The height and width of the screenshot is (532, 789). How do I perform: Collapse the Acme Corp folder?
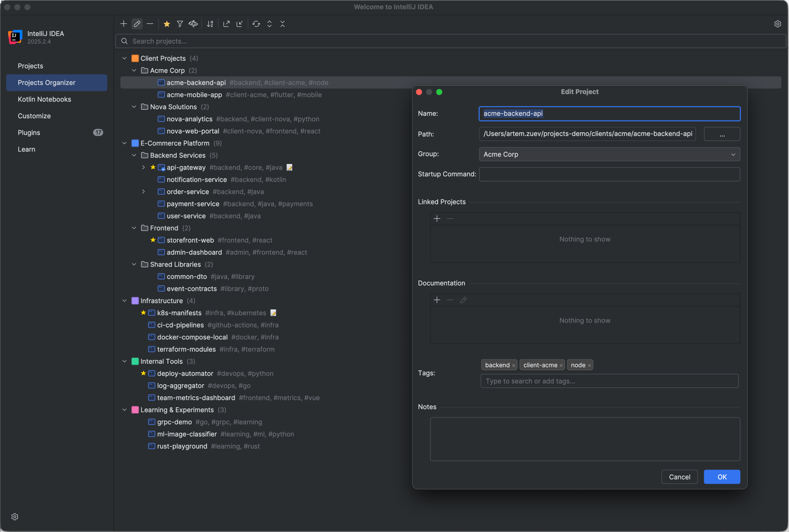(x=134, y=70)
